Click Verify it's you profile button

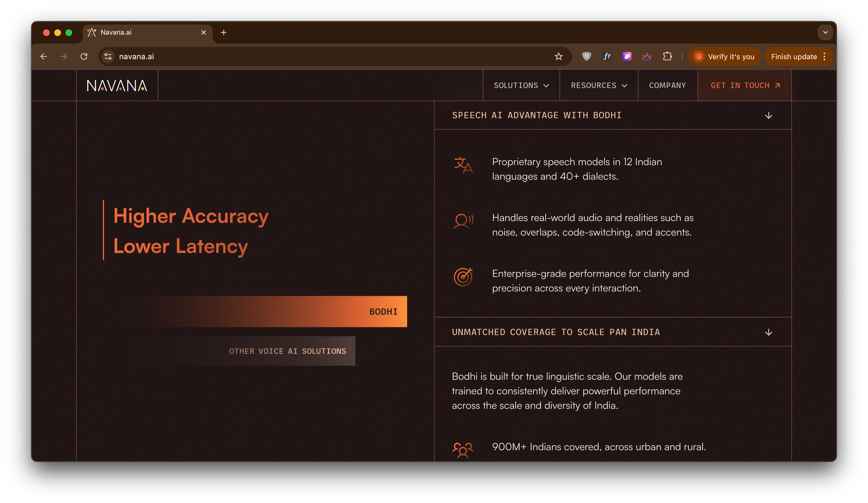(724, 56)
